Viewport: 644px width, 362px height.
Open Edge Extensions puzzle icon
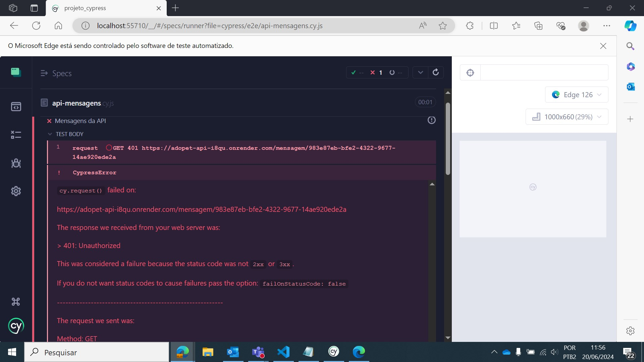point(470,26)
